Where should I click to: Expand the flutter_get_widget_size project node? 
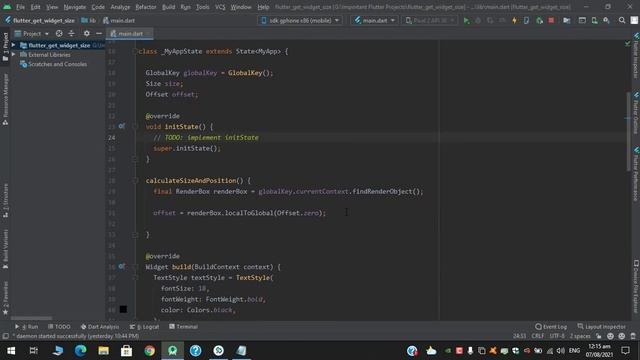(x=13, y=45)
